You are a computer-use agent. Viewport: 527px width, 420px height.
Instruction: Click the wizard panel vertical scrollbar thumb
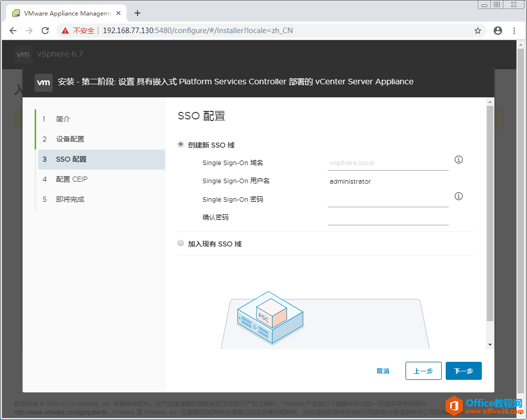coord(490,213)
